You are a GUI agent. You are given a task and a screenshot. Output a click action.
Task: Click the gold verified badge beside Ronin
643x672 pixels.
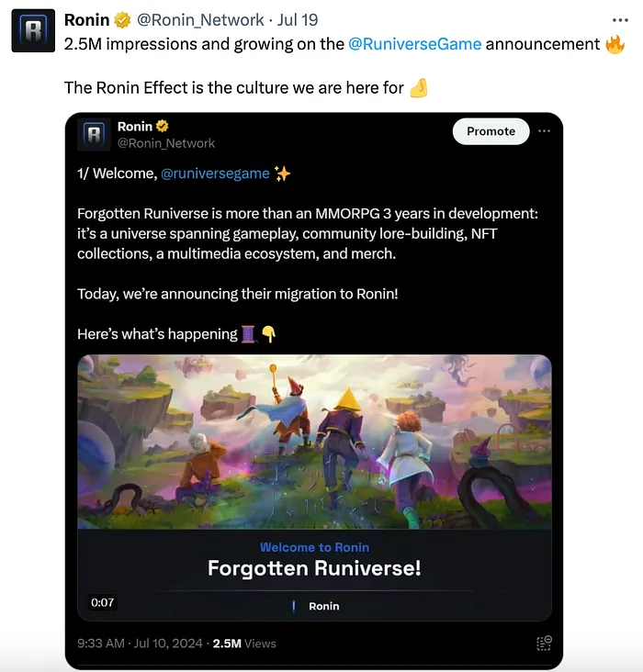click(122, 20)
